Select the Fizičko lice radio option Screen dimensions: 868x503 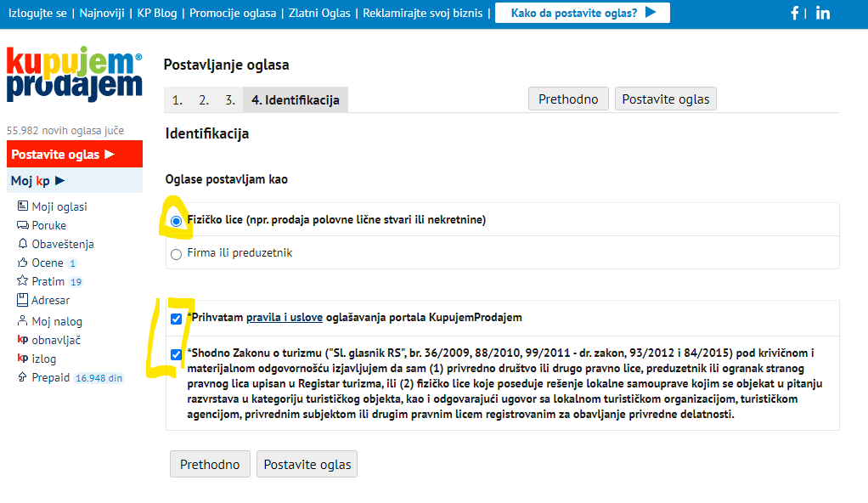tap(176, 220)
